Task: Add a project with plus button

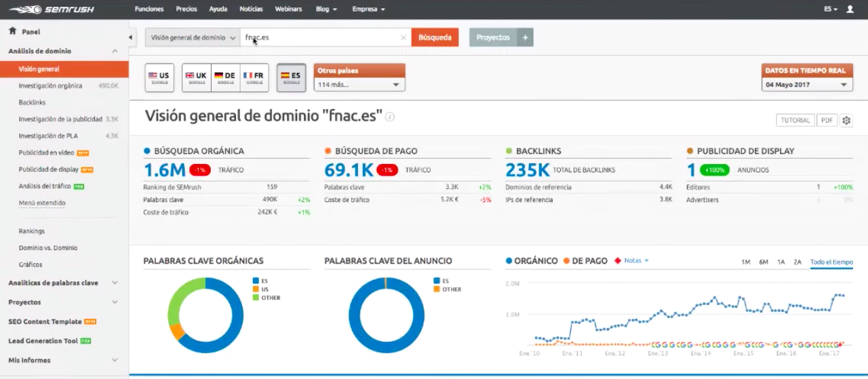Action: coord(525,37)
